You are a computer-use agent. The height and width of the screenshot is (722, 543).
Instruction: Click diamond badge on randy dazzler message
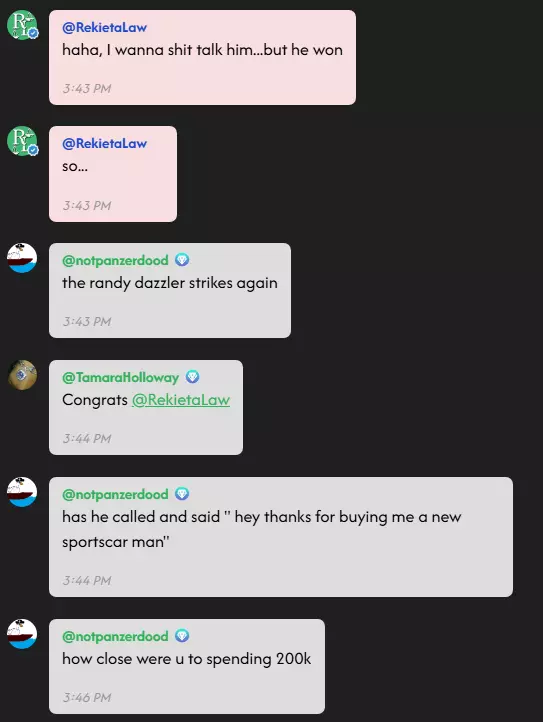pos(182,260)
